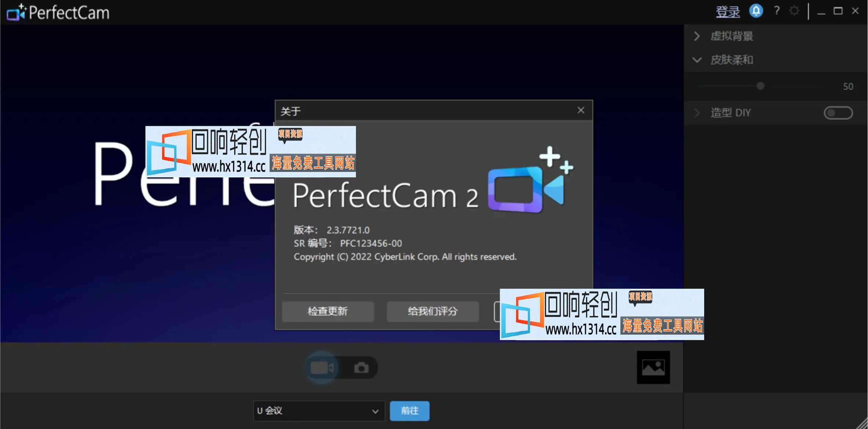Viewport: 868px width, 429px height.
Task: Click the 前往 button
Action: click(410, 411)
